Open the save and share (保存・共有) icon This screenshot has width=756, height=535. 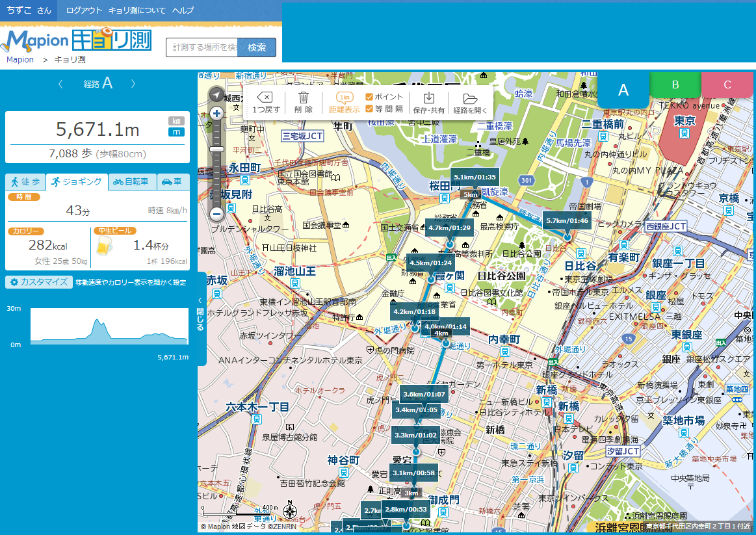[x=428, y=98]
